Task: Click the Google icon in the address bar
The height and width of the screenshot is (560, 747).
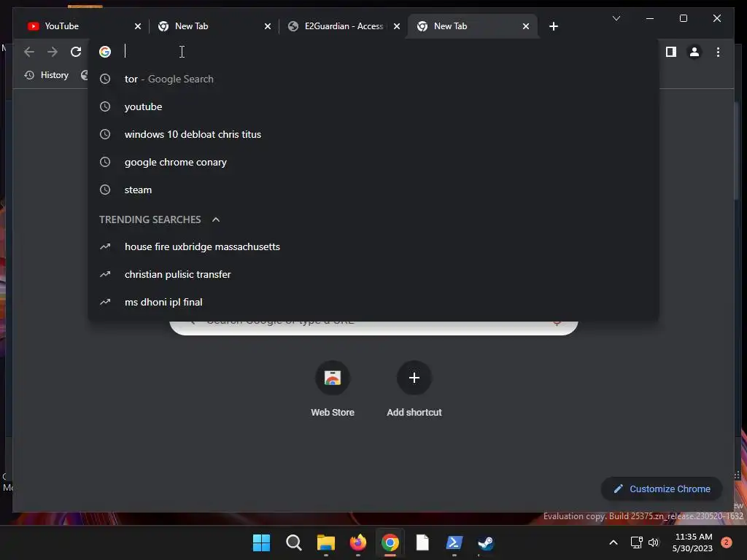Action: tap(105, 52)
